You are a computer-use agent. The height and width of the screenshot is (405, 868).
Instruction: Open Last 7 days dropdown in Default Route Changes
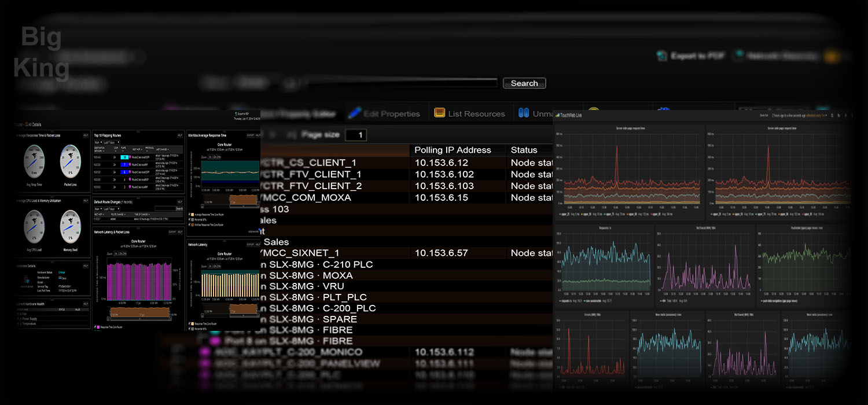tap(111, 208)
